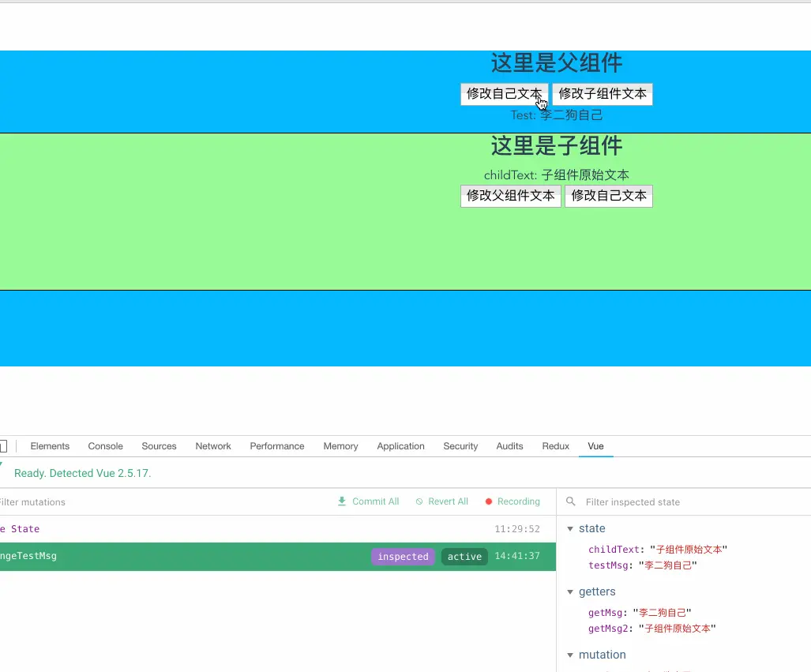Click Revert All mutations button
This screenshot has width=811, height=672.
(x=442, y=501)
